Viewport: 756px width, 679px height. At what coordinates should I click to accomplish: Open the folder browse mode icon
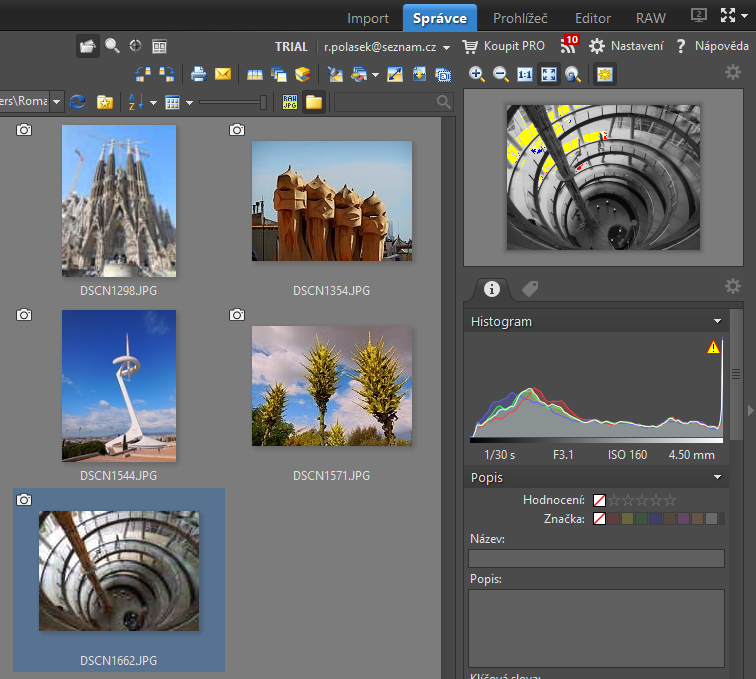pyautogui.click(x=88, y=46)
